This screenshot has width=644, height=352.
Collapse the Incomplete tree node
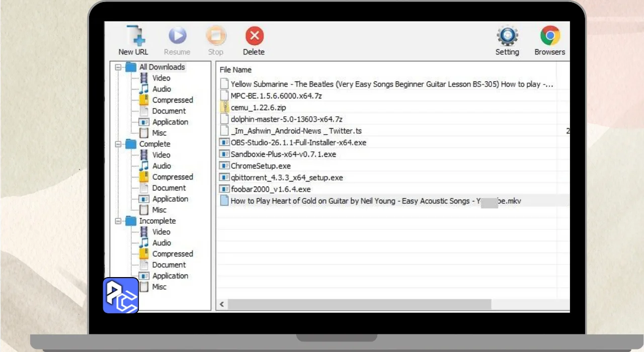tap(118, 221)
